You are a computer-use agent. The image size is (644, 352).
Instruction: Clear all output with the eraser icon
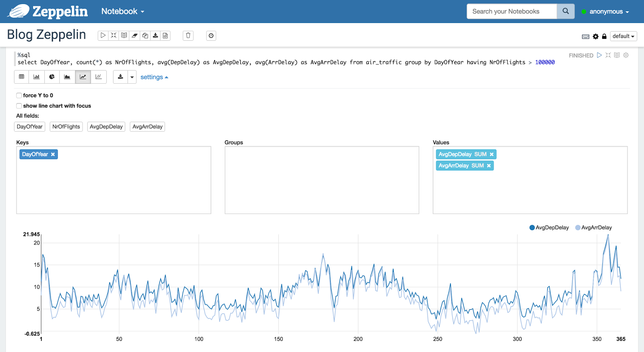point(134,35)
